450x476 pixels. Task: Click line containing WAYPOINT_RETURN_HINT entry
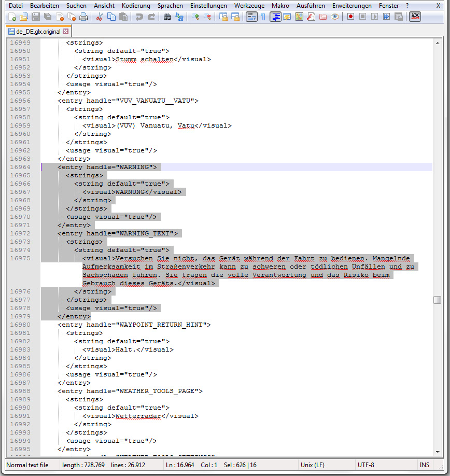tap(134, 325)
